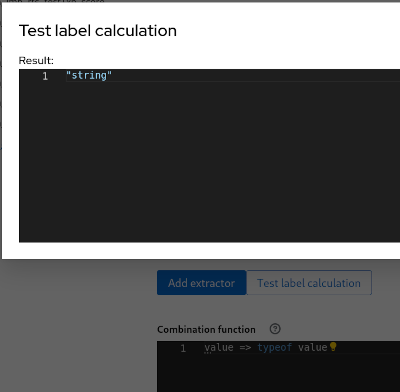400x392 pixels.
Task: Click the typeof keyword in the function
Action: click(x=275, y=347)
